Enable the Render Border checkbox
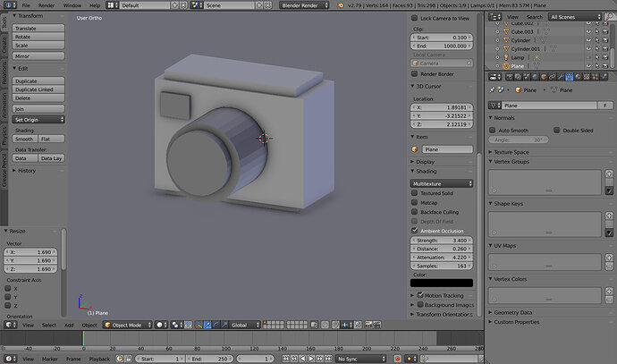The height and width of the screenshot is (364, 617). (414, 73)
